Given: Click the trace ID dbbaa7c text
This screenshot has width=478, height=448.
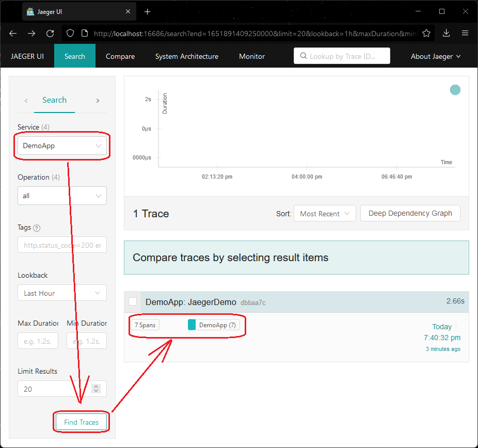Looking at the screenshot, I should point(253,302).
